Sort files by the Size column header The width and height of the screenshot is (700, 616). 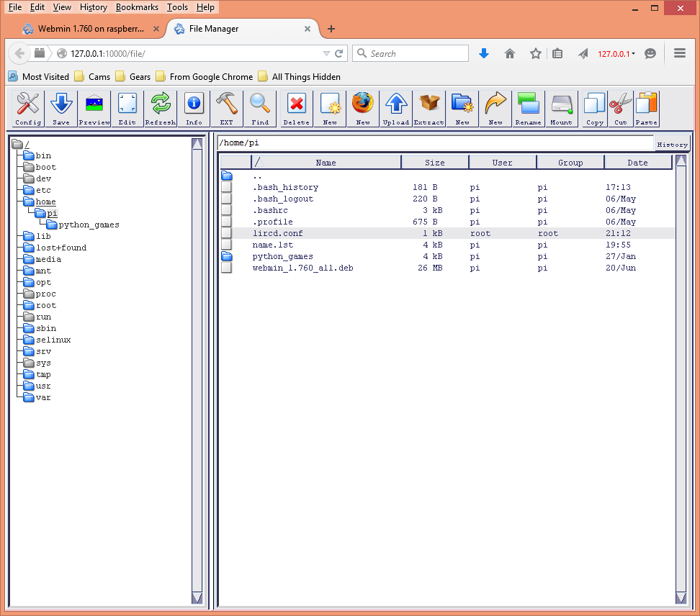[435, 163]
